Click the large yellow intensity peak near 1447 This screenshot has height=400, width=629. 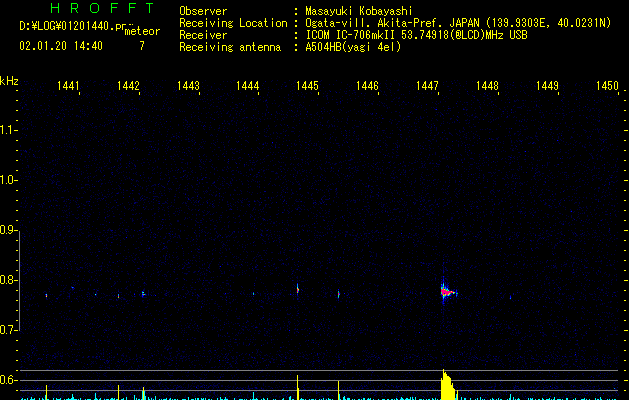click(448, 385)
